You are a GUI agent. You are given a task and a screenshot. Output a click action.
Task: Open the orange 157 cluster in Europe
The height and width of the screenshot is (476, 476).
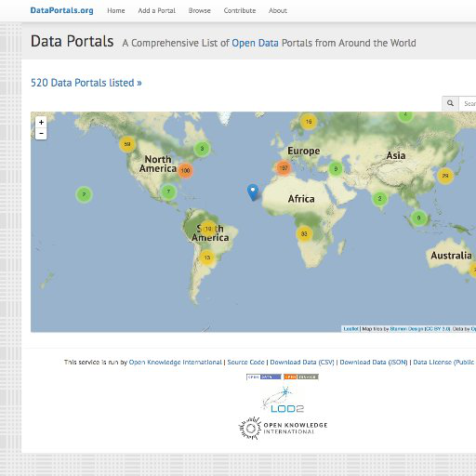(284, 168)
